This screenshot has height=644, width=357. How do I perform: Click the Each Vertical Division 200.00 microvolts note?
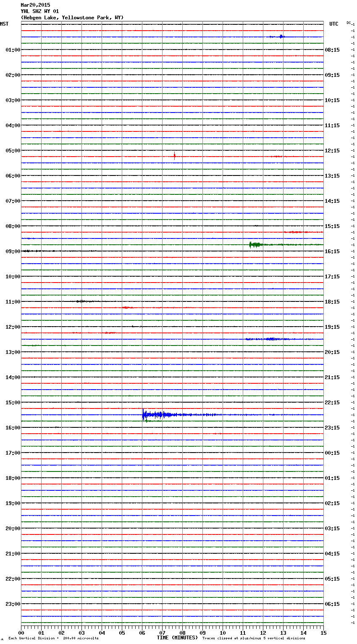[53, 638]
